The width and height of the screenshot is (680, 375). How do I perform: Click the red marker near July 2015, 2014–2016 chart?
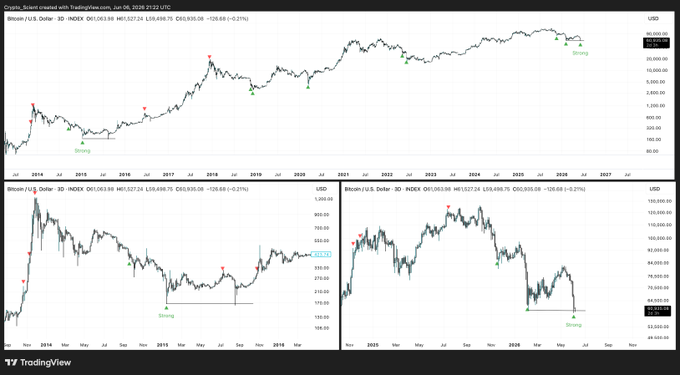(222, 268)
